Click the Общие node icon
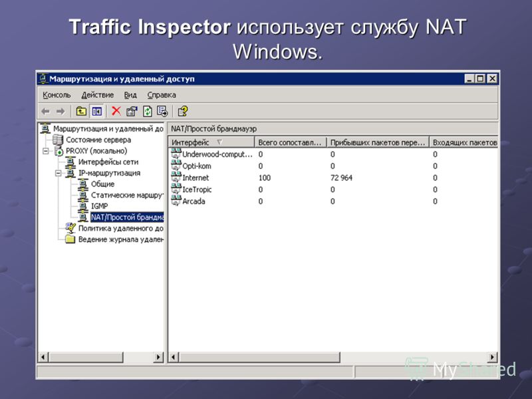This screenshot has width=532, height=399. pos(82,184)
